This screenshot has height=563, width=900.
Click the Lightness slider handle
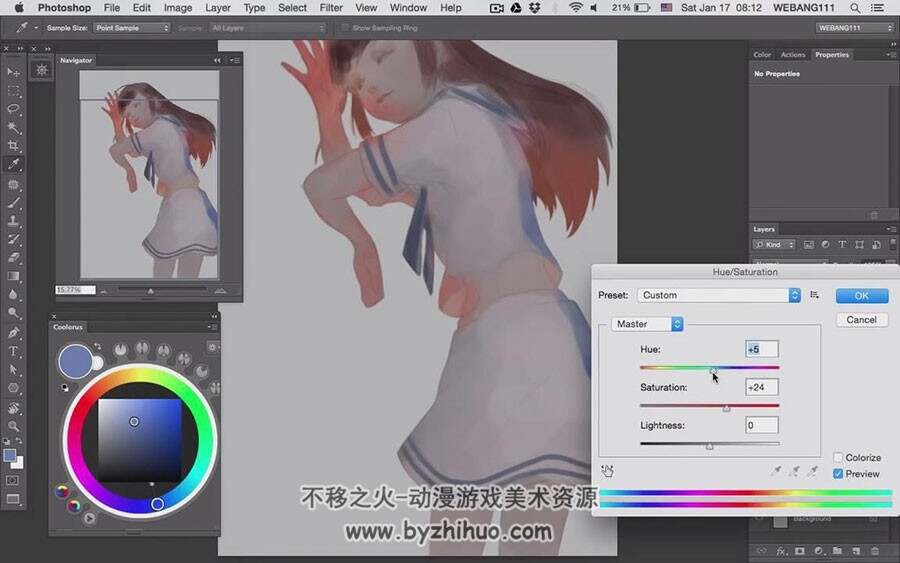[709, 446]
